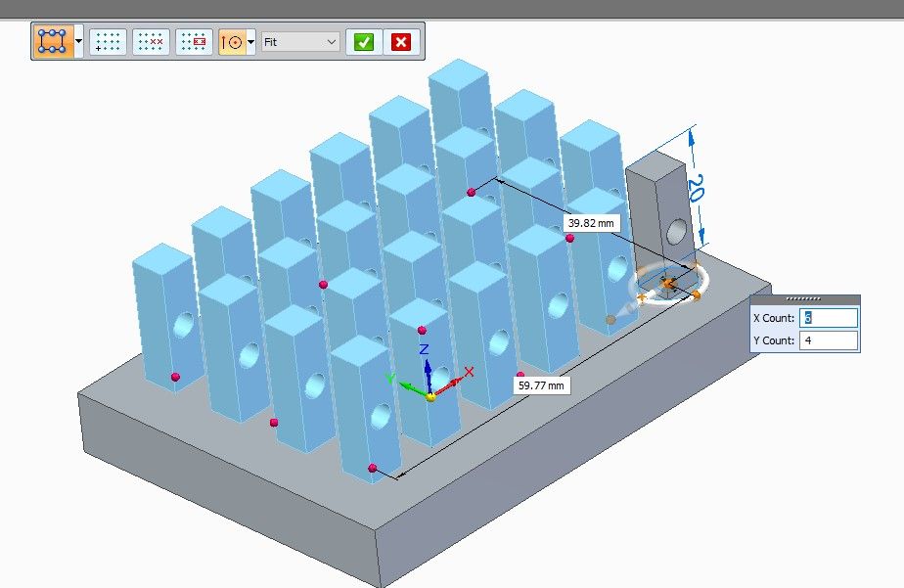This screenshot has height=588, width=904.
Task: Open the Fit fill-style combo box
Action: [300, 42]
